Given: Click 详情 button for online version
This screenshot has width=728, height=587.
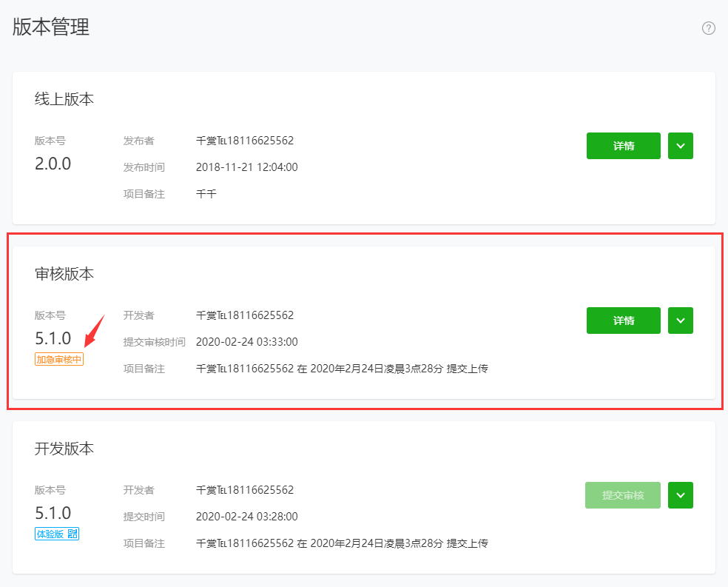Looking at the screenshot, I should [623, 146].
